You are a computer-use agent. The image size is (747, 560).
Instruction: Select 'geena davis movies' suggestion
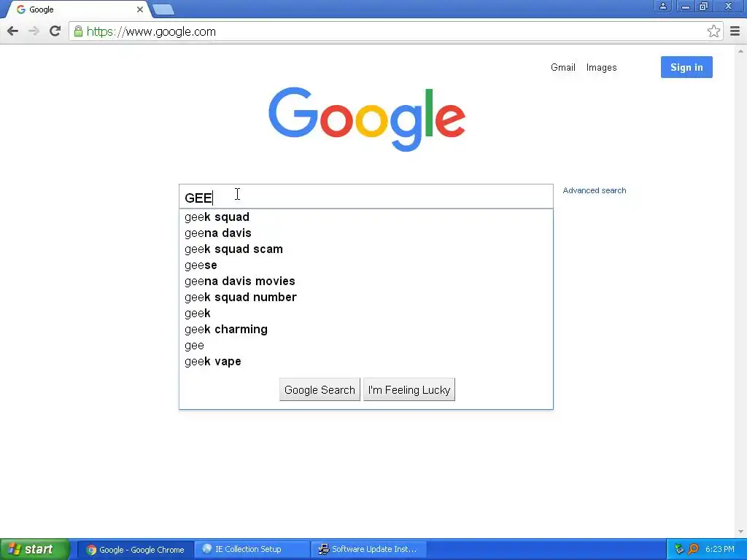pos(366,281)
